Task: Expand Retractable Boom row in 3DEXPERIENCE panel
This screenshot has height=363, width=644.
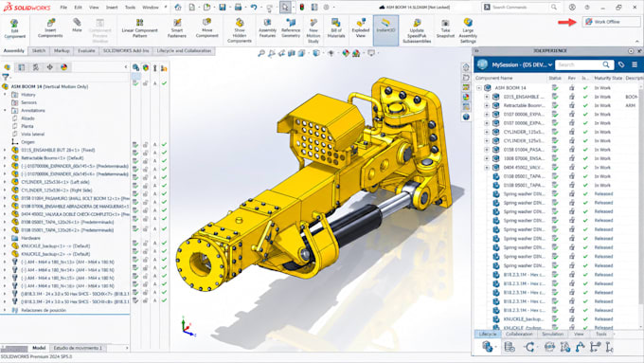Action: pos(487,105)
